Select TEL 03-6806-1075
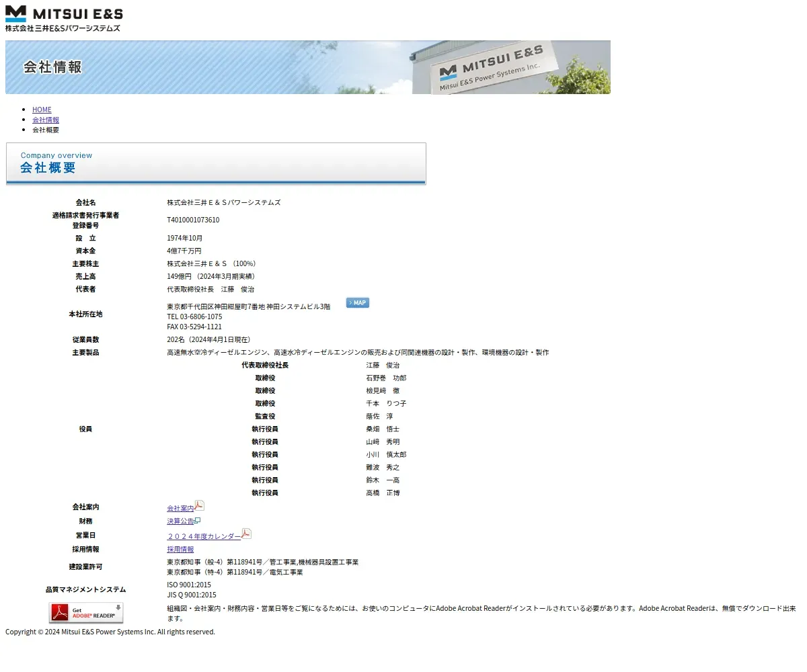This screenshot has height=672, width=807. [x=194, y=317]
